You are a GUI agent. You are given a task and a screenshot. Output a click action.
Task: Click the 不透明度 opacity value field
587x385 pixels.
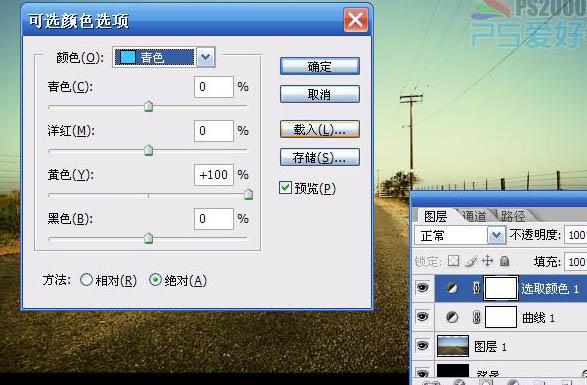(575, 235)
